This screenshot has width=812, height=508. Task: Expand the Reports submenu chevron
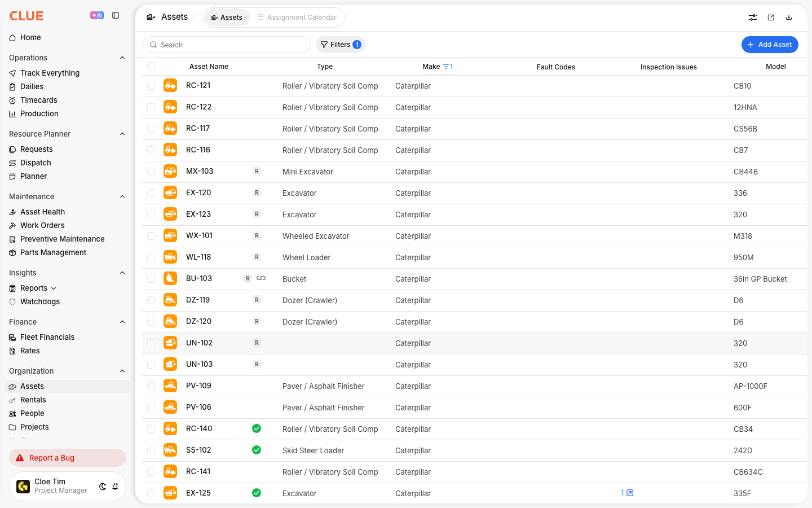tap(54, 288)
